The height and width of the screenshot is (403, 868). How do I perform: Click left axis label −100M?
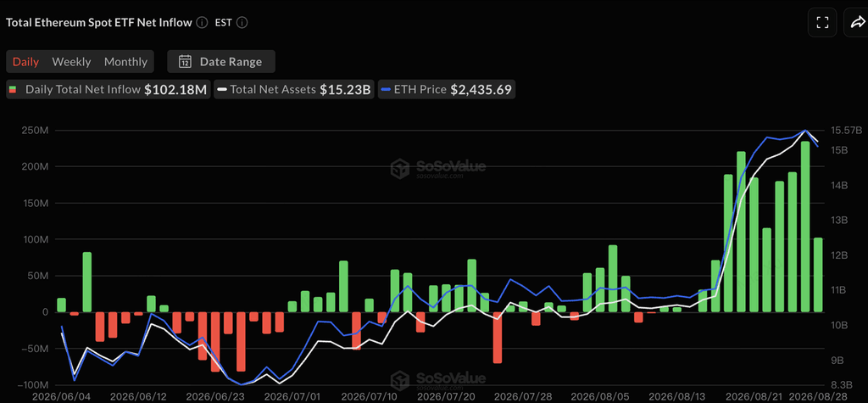(x=32, y=384)
